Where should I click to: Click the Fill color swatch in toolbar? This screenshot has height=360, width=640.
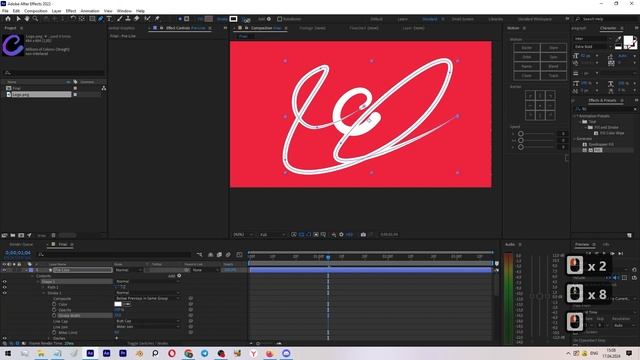[x=209, y=19]
